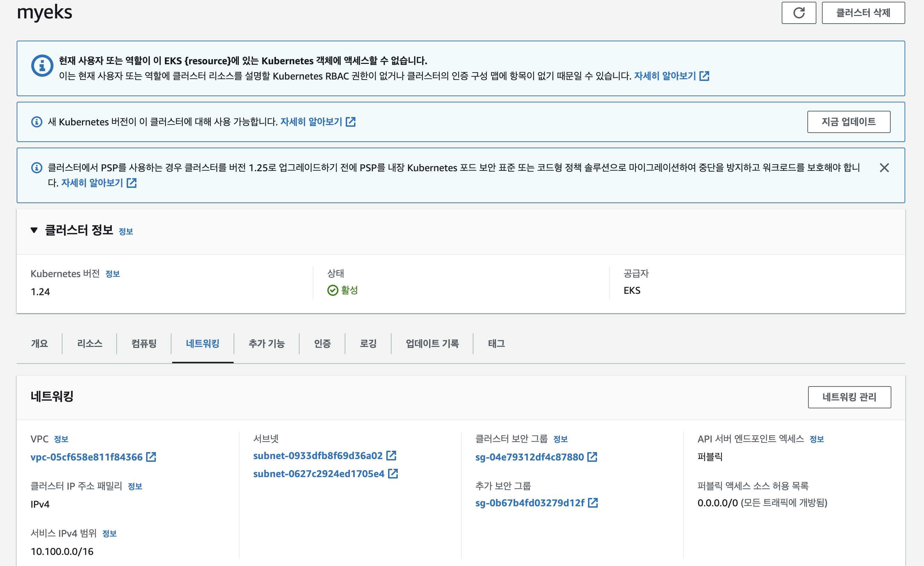Open 자세히 알아보기 link in RBAC warning
Image resolution: width=924 pixels, height=566 pixels.
pos(664,76)
